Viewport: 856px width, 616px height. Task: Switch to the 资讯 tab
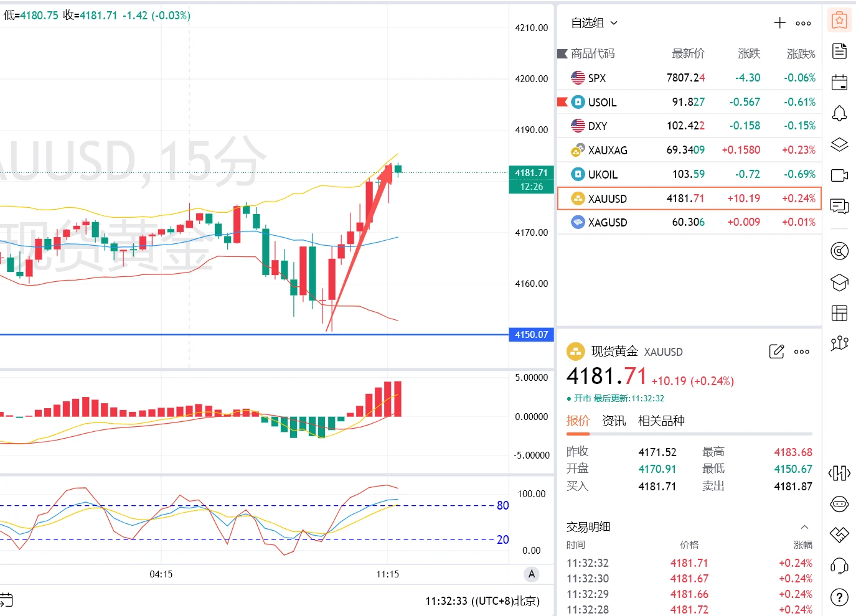coord(614,421)
